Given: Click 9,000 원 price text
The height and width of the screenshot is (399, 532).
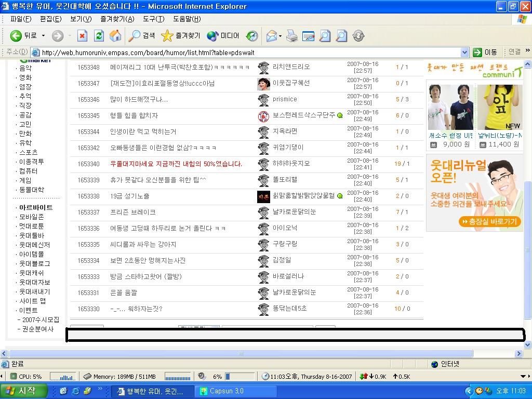Looking at the screenshot, I should tap(456, 144).
